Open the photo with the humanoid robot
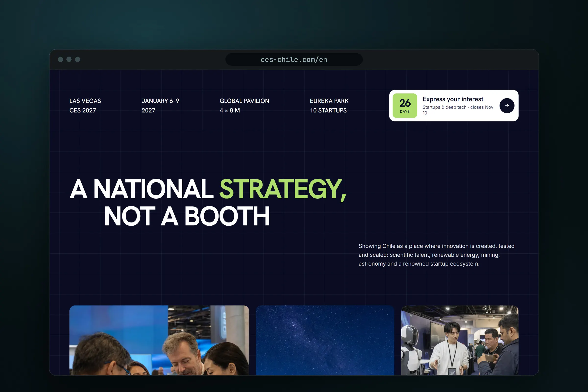The height and width of the screenshot is (392, 588). tap(460, 340)
